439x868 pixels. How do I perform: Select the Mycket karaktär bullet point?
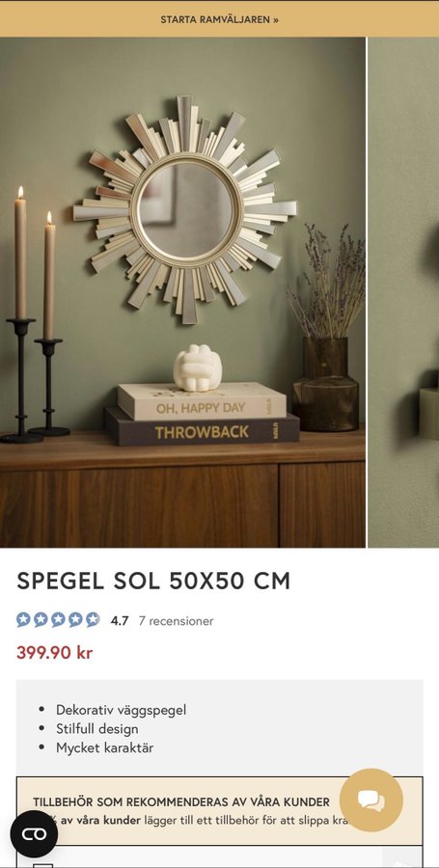tap(104, 747)
